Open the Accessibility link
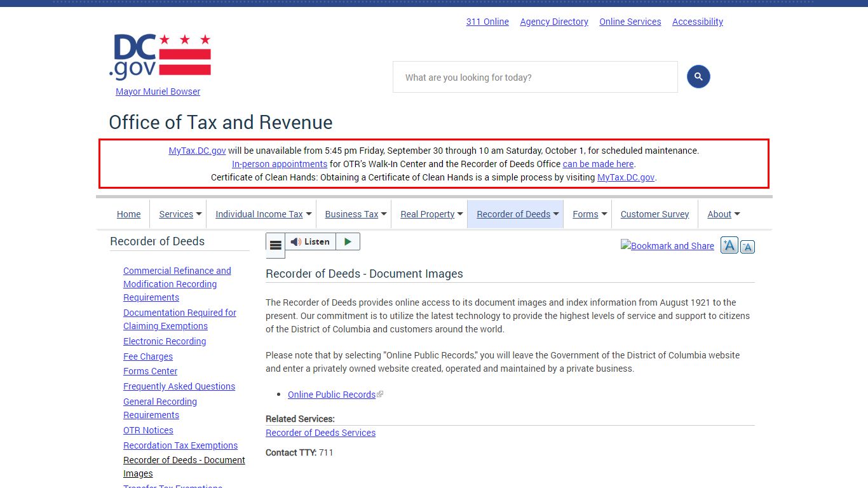868x488 pixels. point(698,22)
